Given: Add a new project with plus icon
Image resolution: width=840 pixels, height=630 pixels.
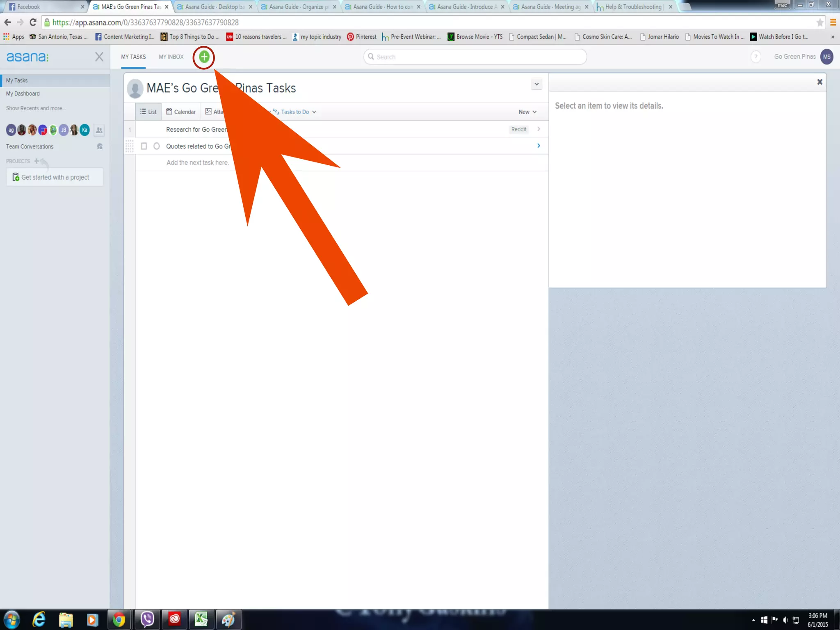Looking at the screenshot, I should click(37, 161).
